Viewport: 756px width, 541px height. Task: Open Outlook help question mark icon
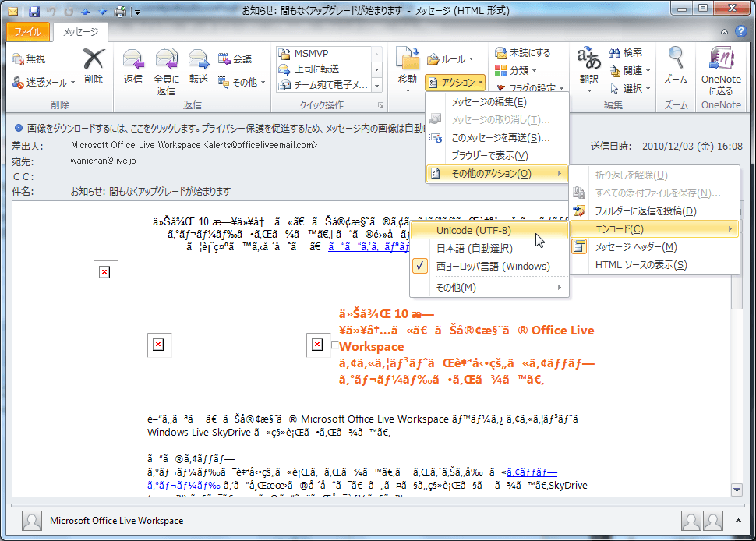[741, 31]
